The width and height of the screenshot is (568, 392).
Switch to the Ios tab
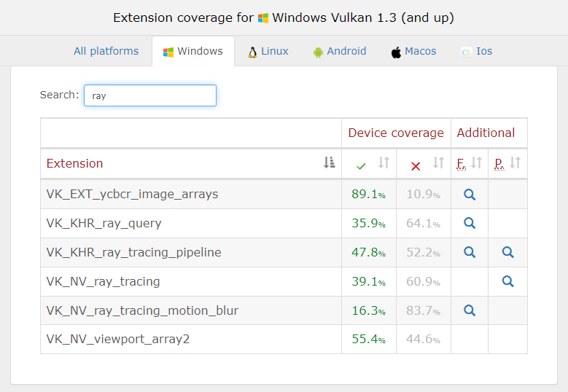[x=477, y=52]
